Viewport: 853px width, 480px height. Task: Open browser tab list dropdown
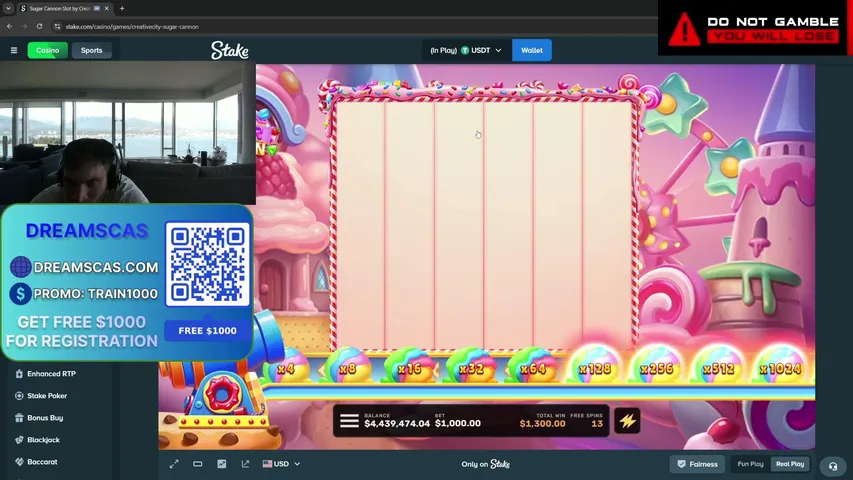[8, 8]
